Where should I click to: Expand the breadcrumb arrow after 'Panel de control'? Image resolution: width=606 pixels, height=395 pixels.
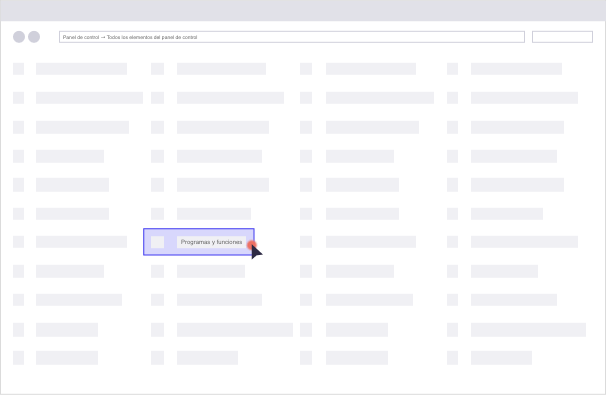click(103, 37)
